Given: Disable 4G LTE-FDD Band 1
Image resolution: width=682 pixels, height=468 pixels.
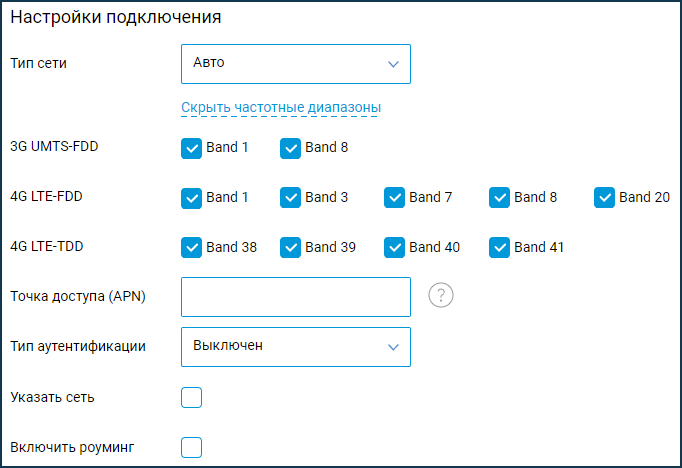Looking at the screenshot, I should click(191, 197).
